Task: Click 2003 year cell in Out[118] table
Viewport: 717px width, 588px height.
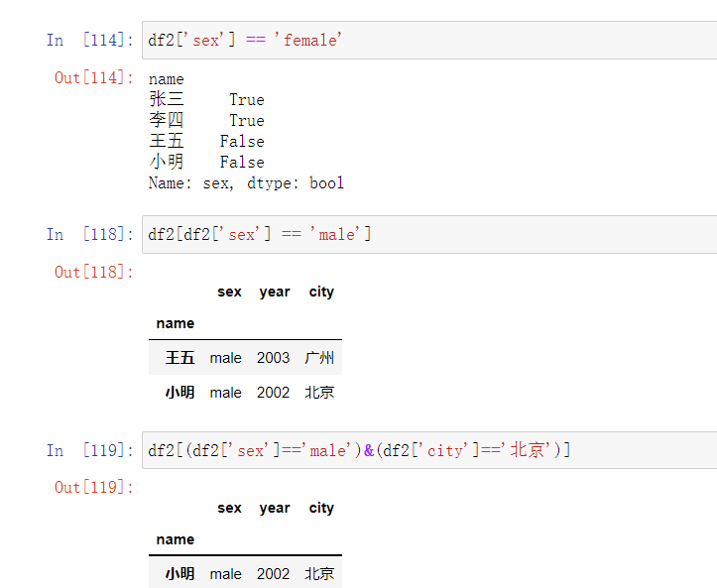Action: [273, 358]
